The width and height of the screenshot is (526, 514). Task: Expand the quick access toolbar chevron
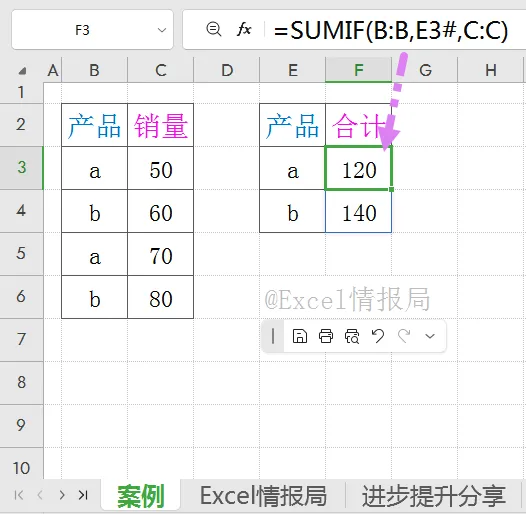pos(430,336)
